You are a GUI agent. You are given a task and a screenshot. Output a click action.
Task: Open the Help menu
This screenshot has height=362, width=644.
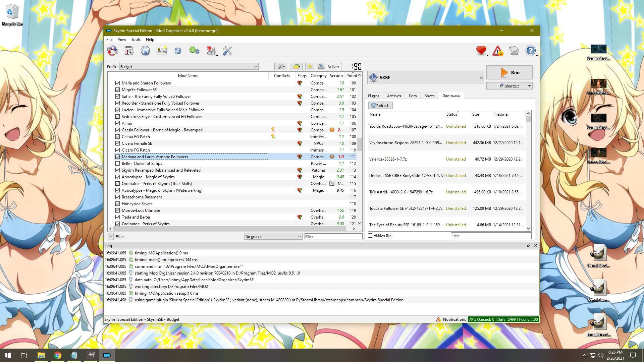pyautogui.click(x=150, y=40)
